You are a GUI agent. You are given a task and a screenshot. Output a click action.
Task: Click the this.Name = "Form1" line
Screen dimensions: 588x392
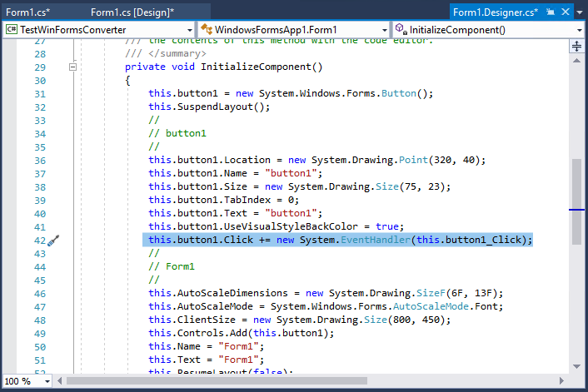tap(207, 346)
